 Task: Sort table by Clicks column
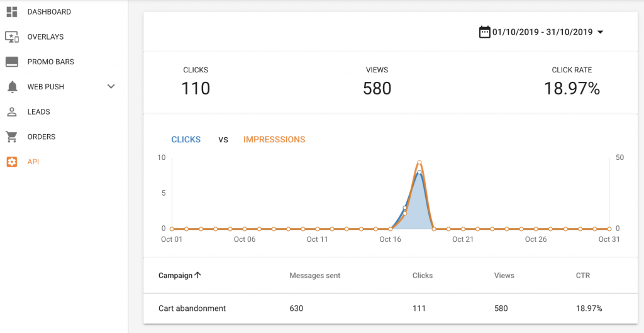tap(423, 276)
